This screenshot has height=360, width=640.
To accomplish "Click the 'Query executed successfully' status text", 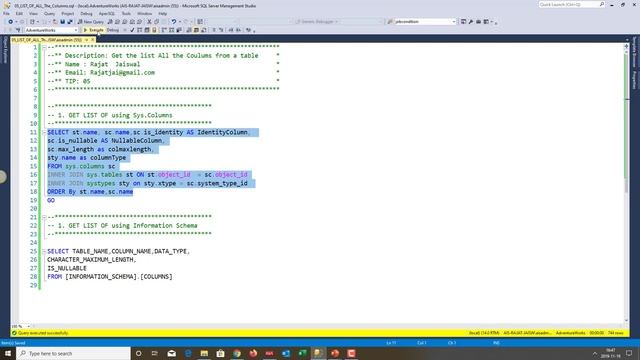I will (43, 333).
